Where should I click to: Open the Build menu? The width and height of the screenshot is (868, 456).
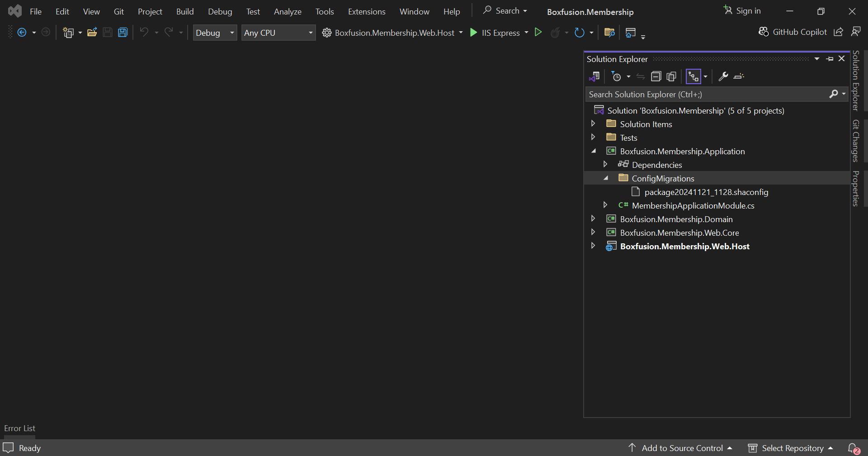click(185, 11)
